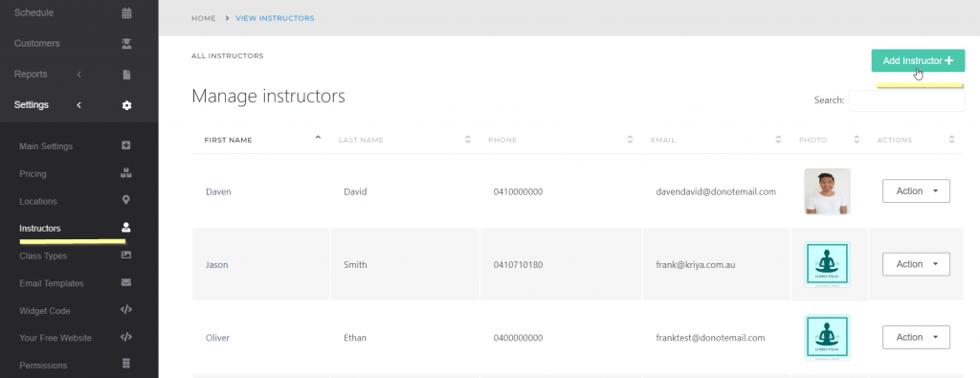The width and height of the screenshot is (980, 378).
Task: Click the first name Oliver
Action: pos(217,338)
